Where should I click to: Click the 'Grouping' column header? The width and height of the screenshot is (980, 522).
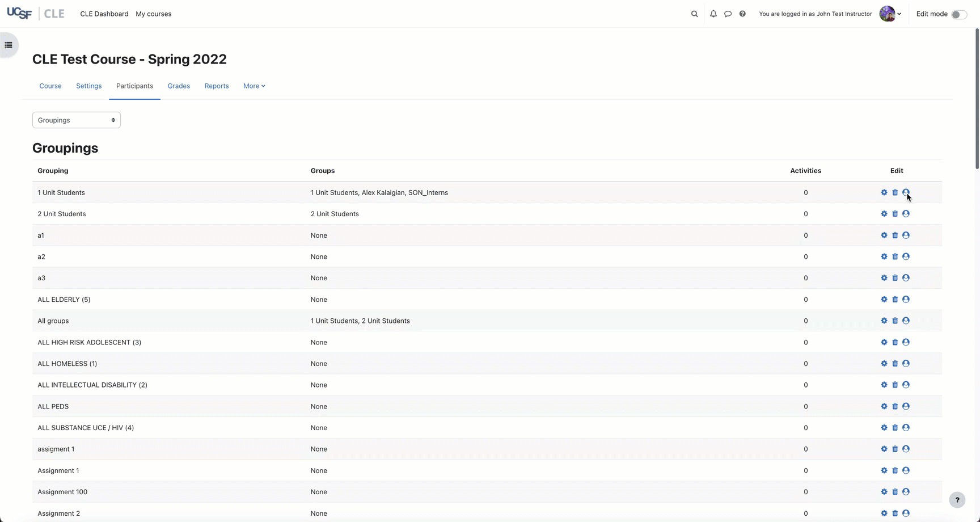point(53,171)
